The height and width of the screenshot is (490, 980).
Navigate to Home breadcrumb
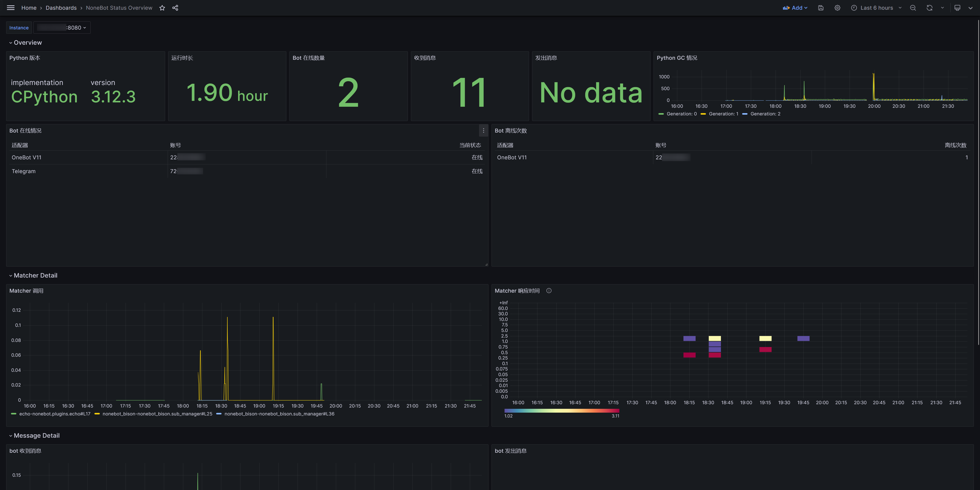[x=29, y=8]
